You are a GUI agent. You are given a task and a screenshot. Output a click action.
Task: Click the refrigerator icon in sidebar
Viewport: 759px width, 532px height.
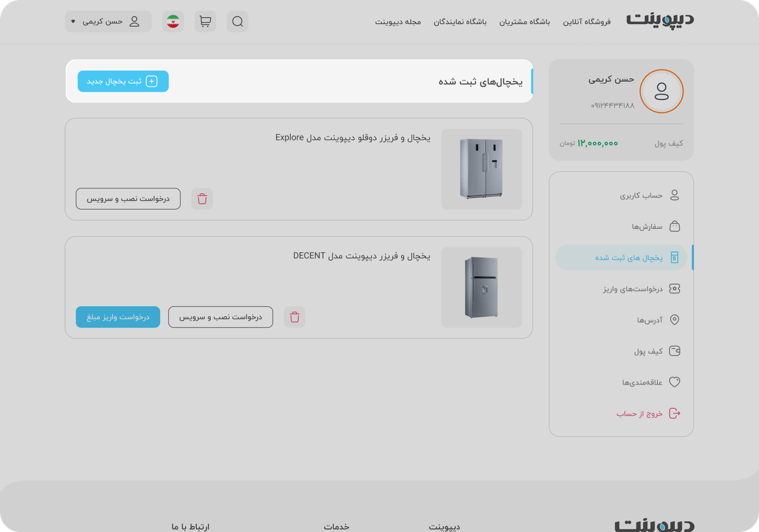pyautogui.click(x=674, y=257)
